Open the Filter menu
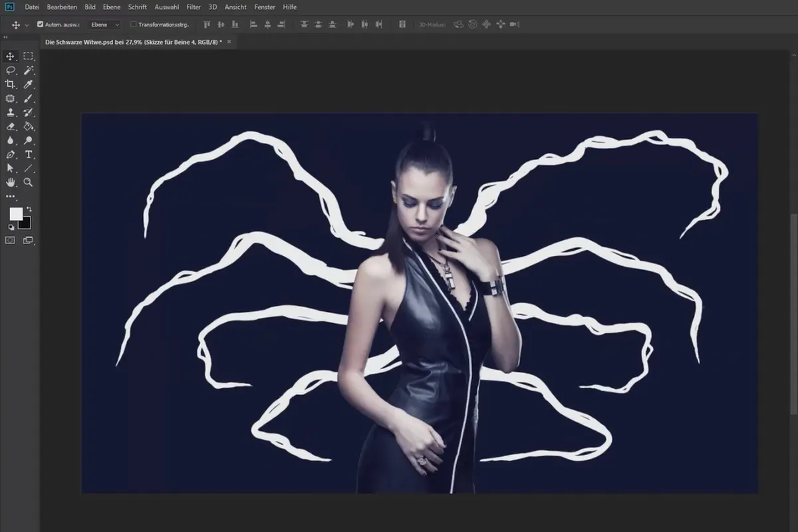The image size is (798, 532). 194,7
